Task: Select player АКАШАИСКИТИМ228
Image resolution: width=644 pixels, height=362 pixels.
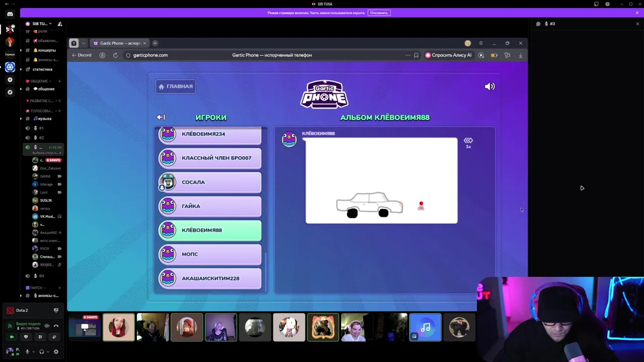Action: click(210, 278)
